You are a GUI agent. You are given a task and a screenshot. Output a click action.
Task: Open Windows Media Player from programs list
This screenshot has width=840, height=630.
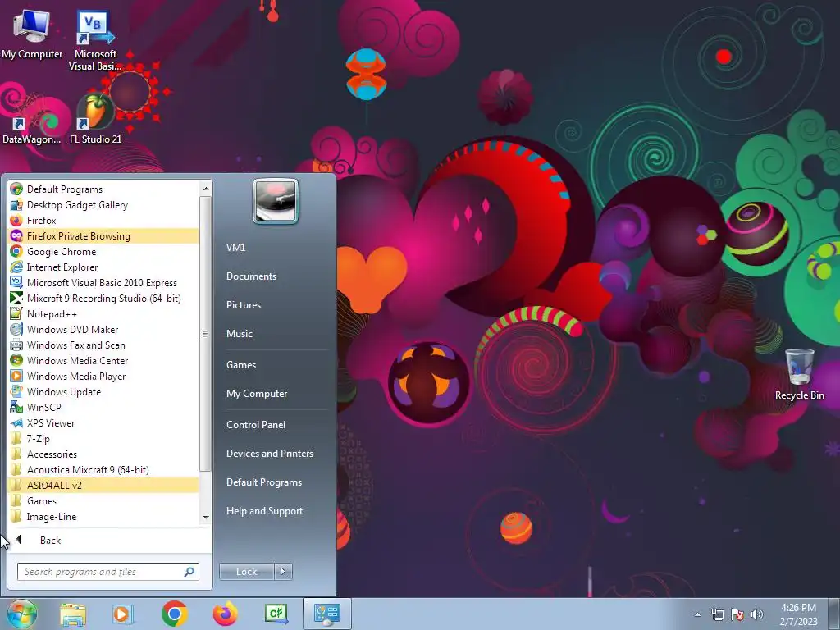(x=104, y=376)
